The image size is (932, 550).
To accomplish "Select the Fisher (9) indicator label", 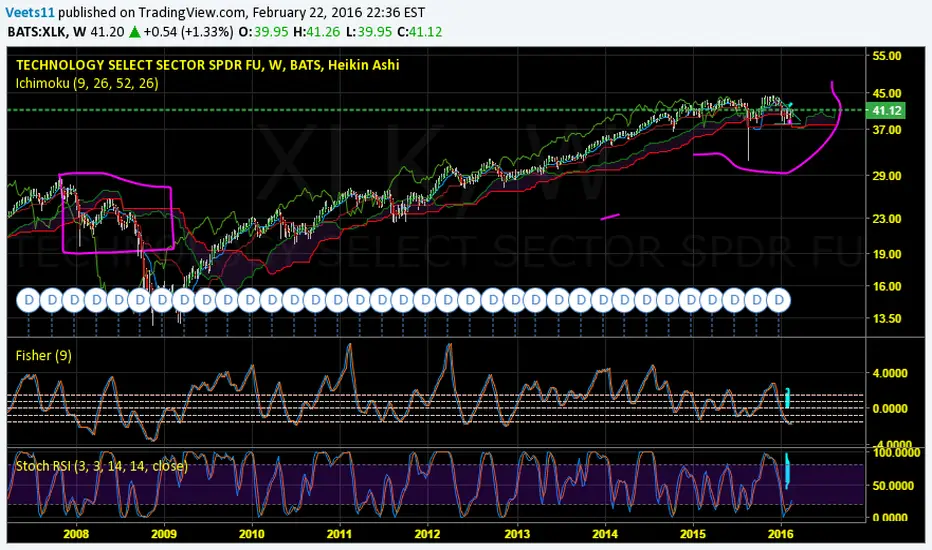I will tap(43, 356).
